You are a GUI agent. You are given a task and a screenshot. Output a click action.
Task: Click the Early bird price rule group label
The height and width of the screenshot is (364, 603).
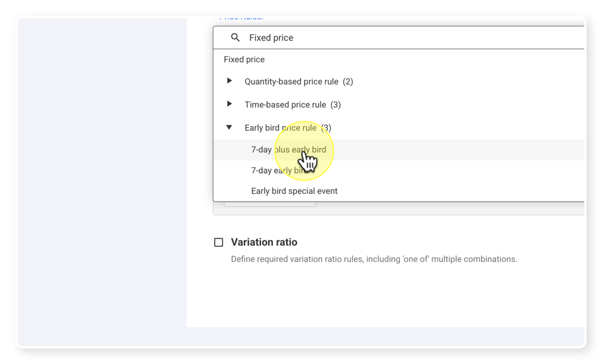[281, 128]
